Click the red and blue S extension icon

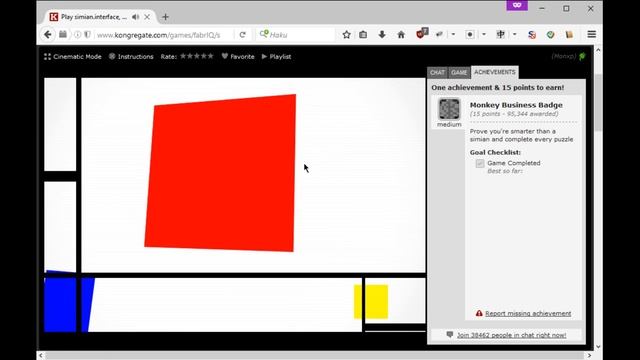pos(531,35)
